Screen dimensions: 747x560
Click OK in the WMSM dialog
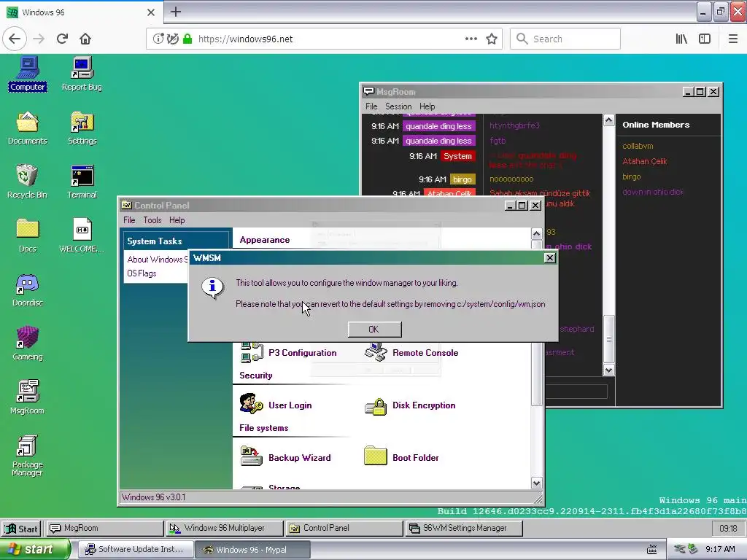374,329
